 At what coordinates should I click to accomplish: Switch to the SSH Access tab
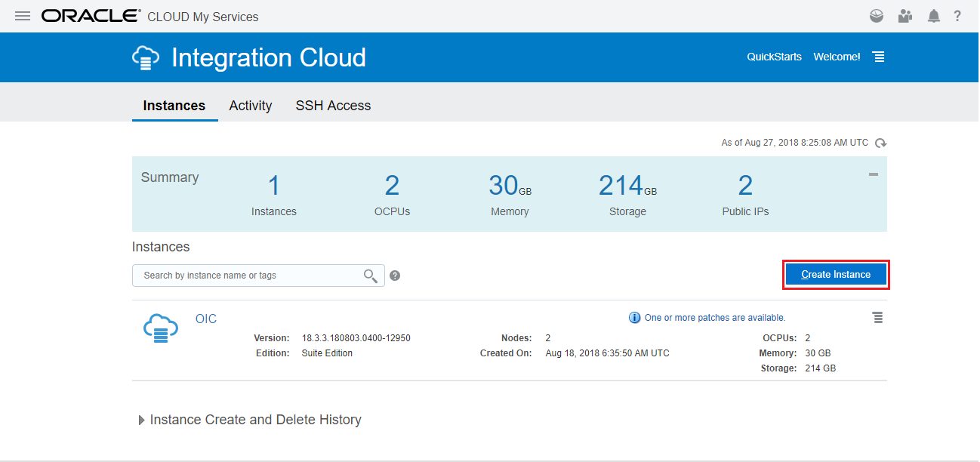coord(333,106)
